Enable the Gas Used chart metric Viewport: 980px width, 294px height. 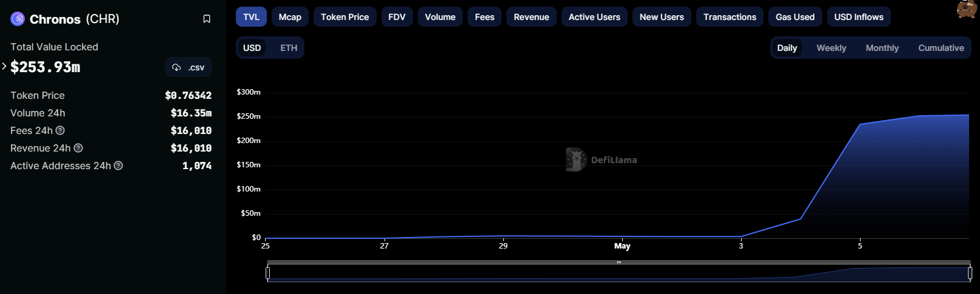click(795, 17)
